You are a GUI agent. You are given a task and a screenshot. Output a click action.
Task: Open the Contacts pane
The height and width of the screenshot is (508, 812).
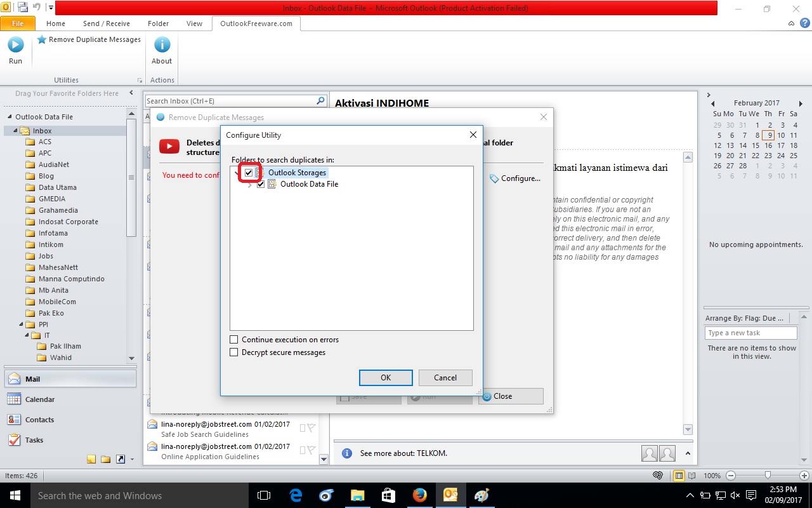[x=40, y=420]
